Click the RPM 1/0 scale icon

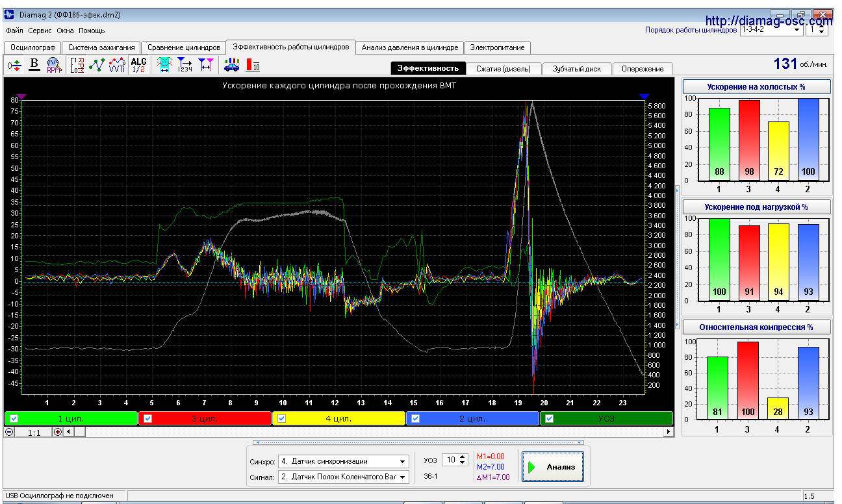coord(78,65)
